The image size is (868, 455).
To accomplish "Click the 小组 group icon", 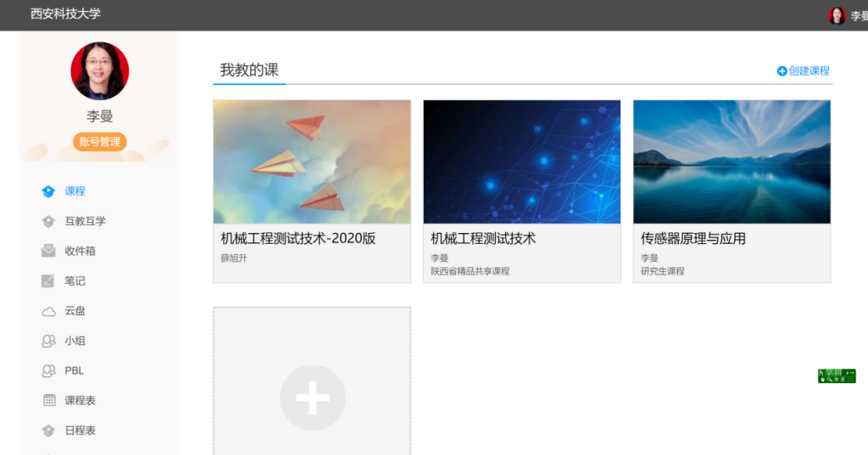I will point(49,341).
